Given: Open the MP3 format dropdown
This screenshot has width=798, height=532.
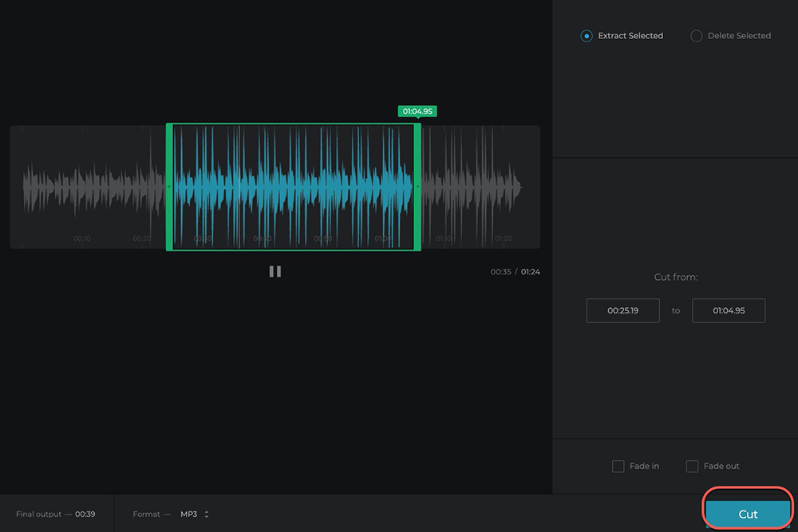Looking at the screenshot, I should coord(194,514).
